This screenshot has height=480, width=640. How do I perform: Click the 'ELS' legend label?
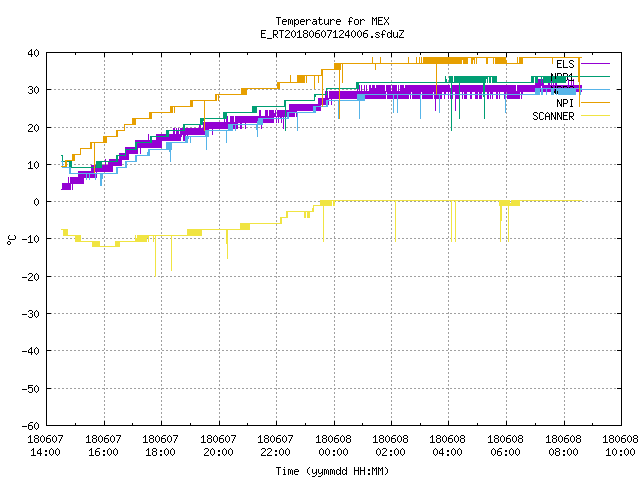point(565,64)
